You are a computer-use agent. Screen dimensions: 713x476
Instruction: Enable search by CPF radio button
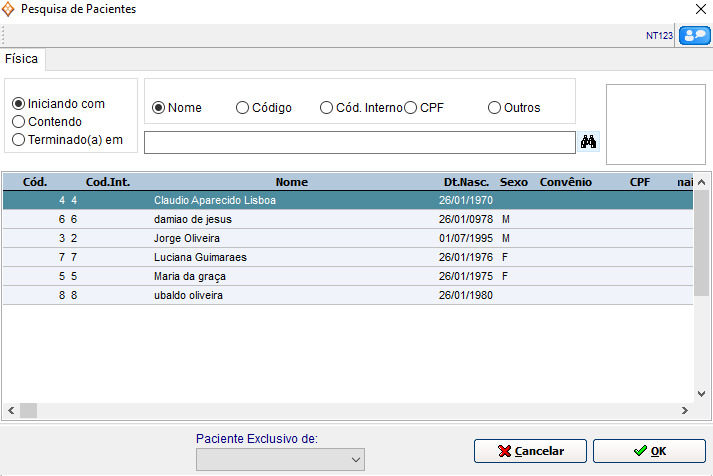[x=410, y=108]
